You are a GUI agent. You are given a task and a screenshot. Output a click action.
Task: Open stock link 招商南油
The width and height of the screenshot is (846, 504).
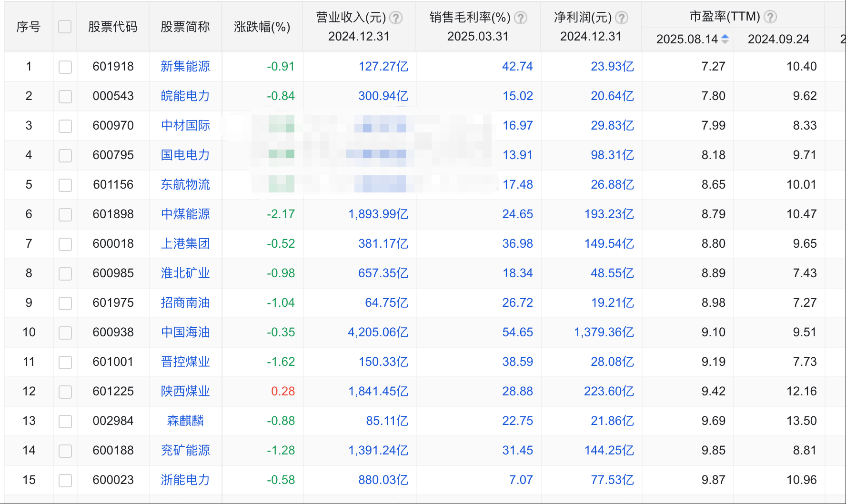point(185,302)
